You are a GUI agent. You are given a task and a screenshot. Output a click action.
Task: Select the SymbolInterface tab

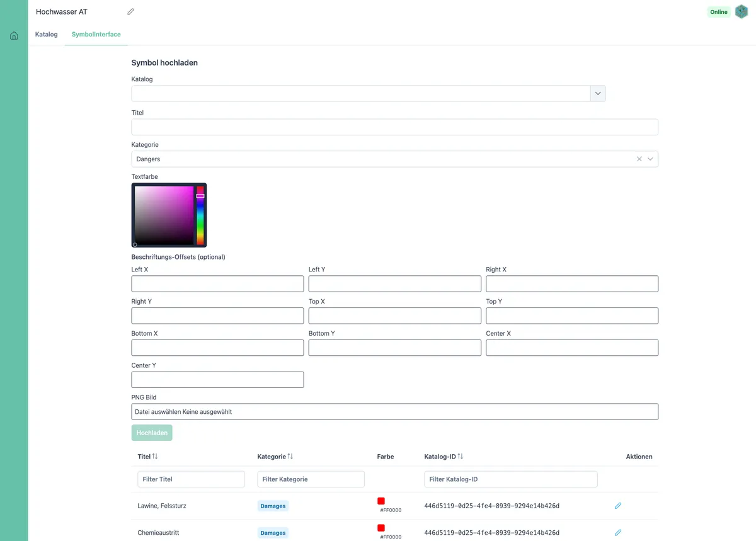coord(96,34)
